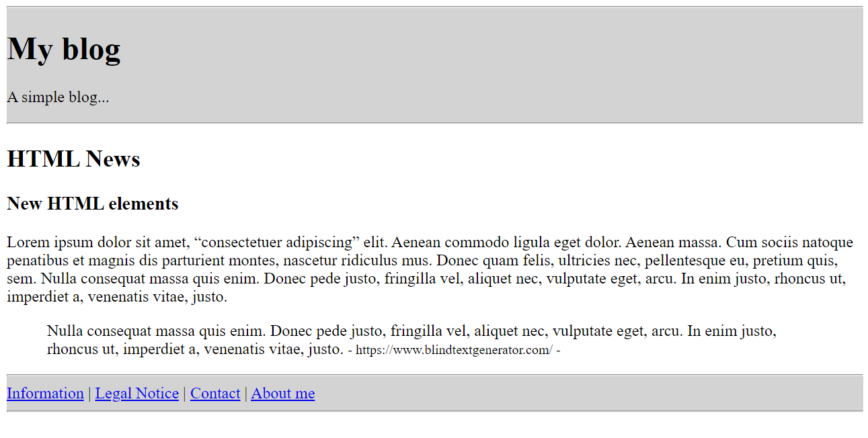Click the blindtextgenerator.com citation URL text
Screen dimensions: 868x438
[x=454, y=350]
